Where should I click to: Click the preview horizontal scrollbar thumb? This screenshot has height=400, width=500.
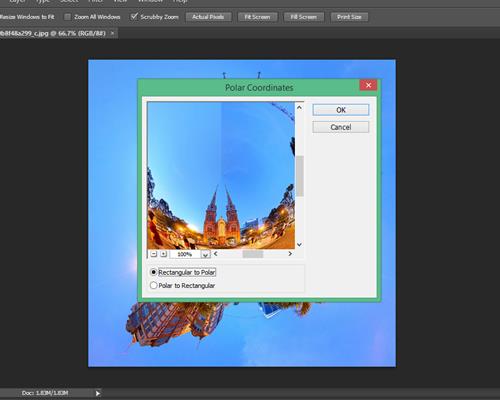click(x=253, y=254)
